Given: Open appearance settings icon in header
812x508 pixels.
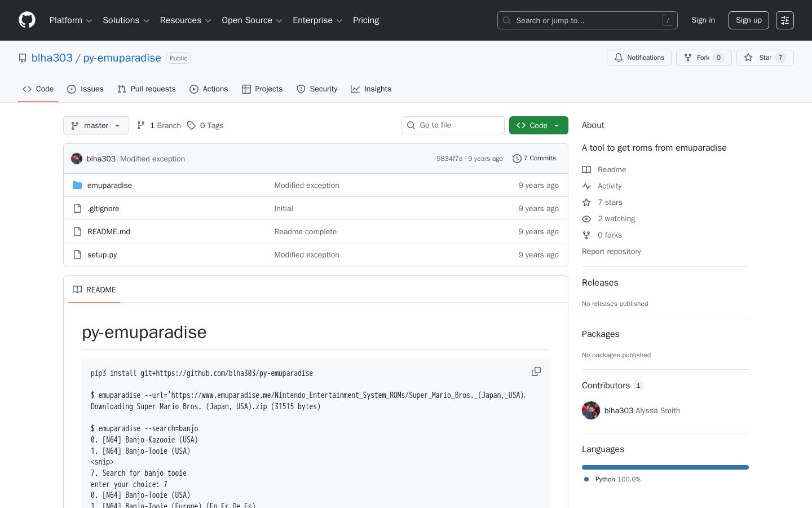Looking at the screenshot, I should point(785,20).
